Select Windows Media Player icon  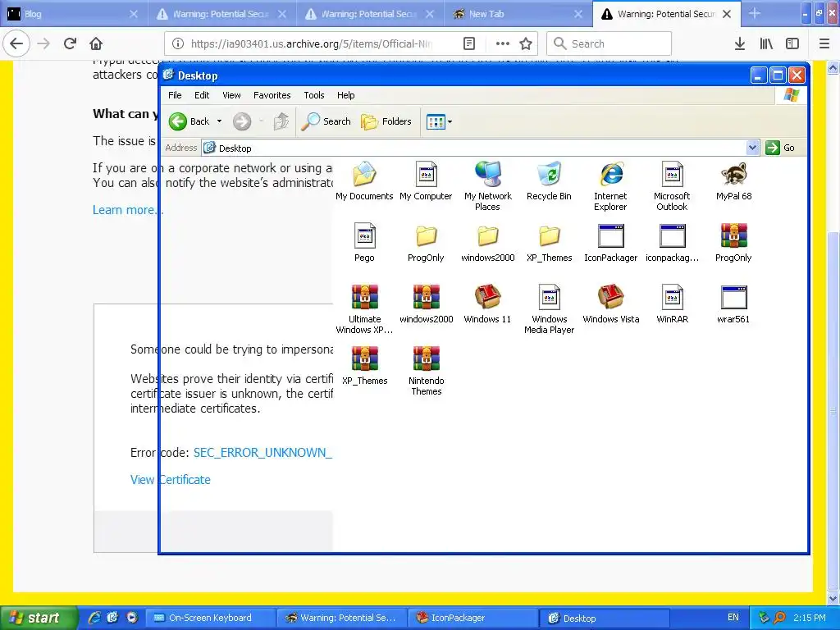pyautogui.click(x=549, y=297)
